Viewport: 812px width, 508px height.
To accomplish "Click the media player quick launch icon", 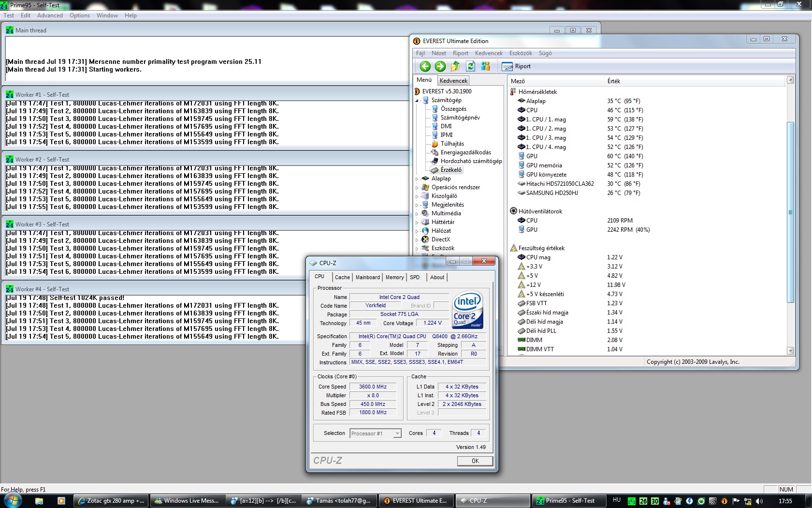I will coord(61,501).
